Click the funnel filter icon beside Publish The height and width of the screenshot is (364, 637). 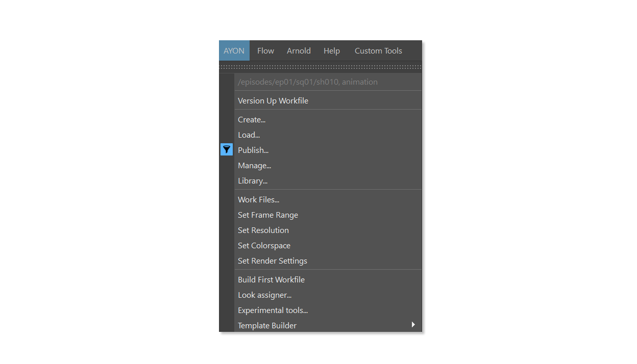[227, 149]
